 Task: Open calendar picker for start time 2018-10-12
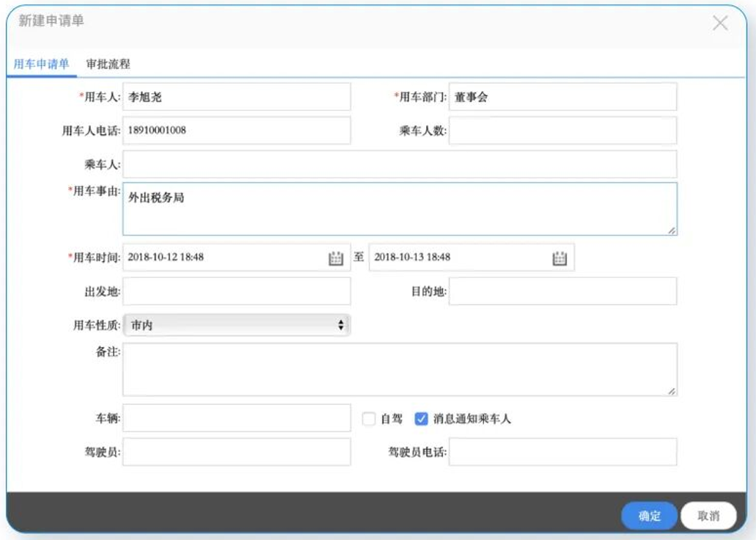tap(336, 258)
